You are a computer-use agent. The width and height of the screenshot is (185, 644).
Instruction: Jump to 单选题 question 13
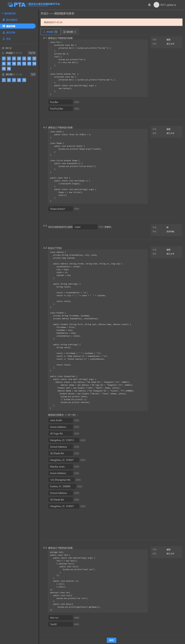point(29,64)
